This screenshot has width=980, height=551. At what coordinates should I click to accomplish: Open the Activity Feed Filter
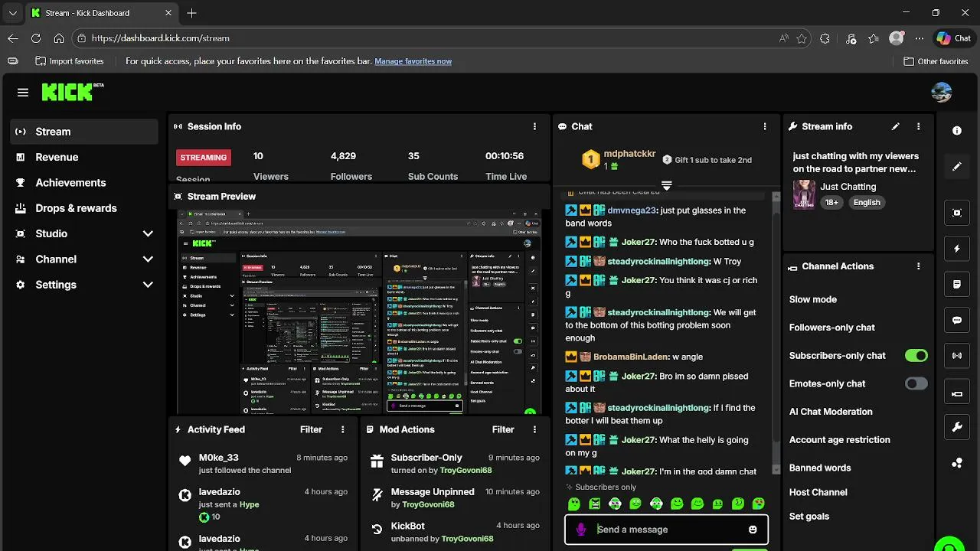311,429
